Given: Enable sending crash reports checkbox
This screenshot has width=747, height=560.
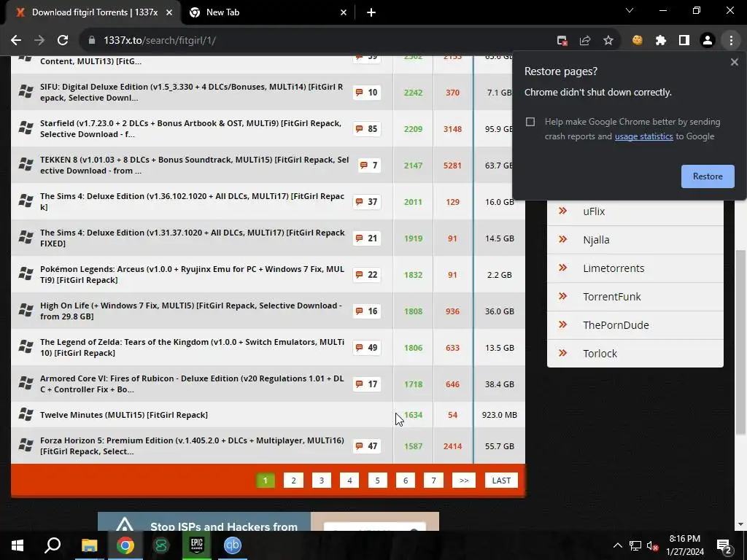Looking at the screenshot, I should click(x=530, y=122).
